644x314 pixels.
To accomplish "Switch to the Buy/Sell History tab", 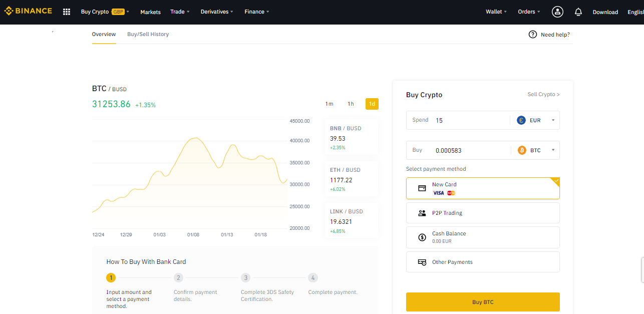I will coord(148,34).
